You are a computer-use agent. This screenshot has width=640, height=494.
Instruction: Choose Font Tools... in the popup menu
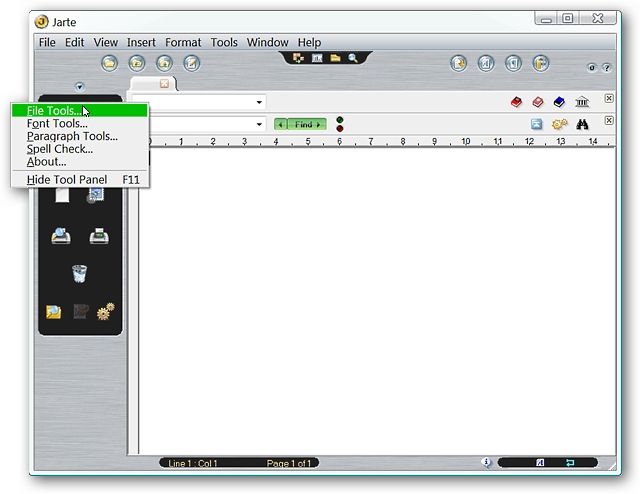click(80, 123)
